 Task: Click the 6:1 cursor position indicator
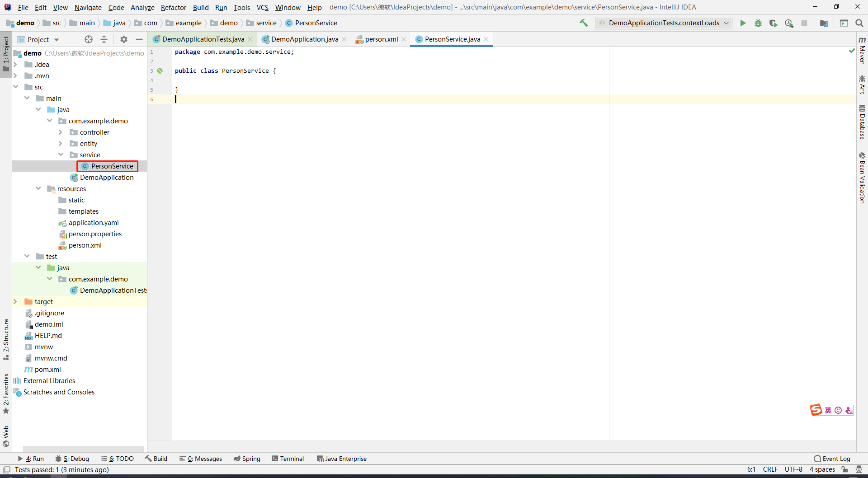point(751,470)
